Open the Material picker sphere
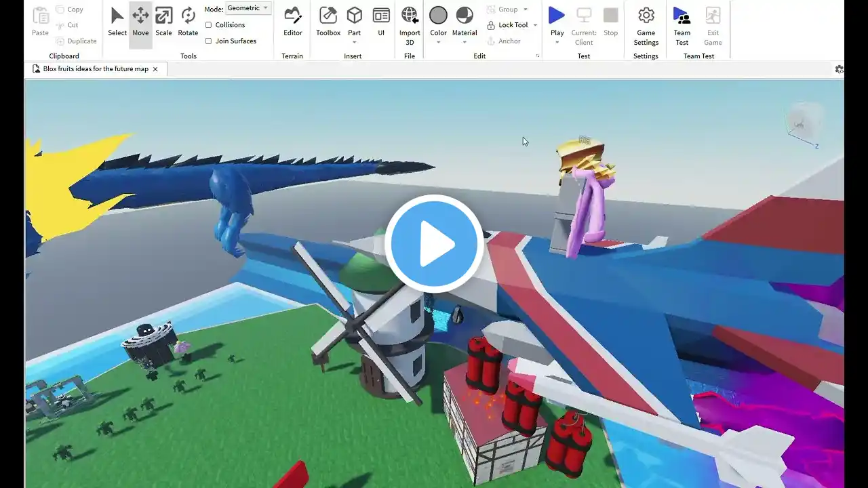Image resolution: width=868 pixels, height=488 pixels. tap(465, 16)
